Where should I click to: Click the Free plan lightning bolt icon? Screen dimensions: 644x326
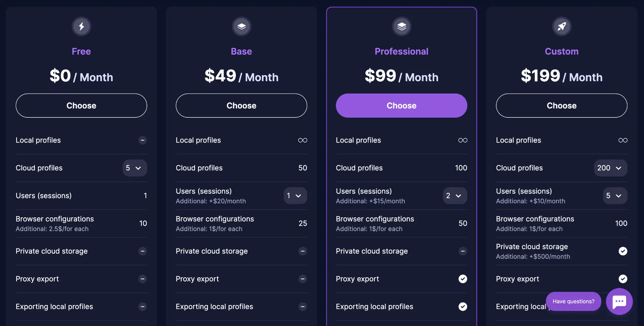pyautogui.click(x=81, y=26)
